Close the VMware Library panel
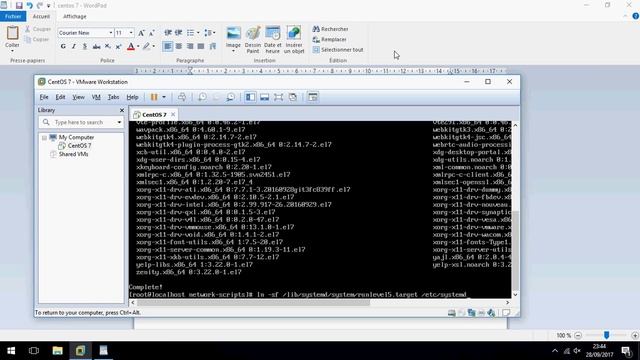 coord(122,110)
